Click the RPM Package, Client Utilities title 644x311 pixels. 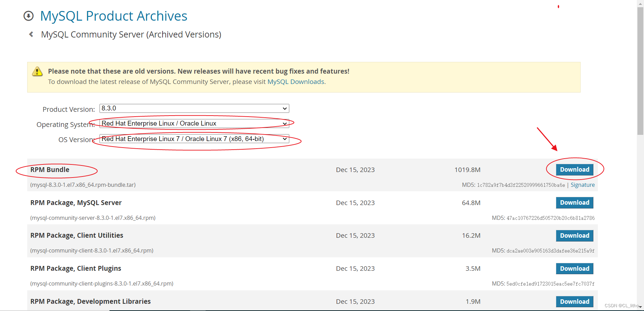click(x=77, y=236)
